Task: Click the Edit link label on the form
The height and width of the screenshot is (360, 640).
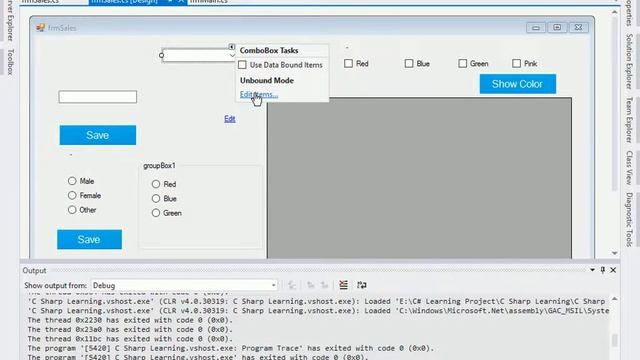Action: click(229, 119)
